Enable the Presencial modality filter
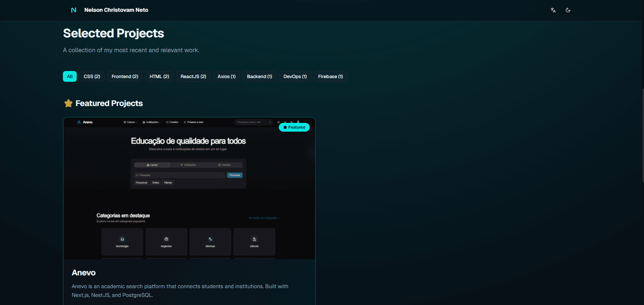 (141, 182)
